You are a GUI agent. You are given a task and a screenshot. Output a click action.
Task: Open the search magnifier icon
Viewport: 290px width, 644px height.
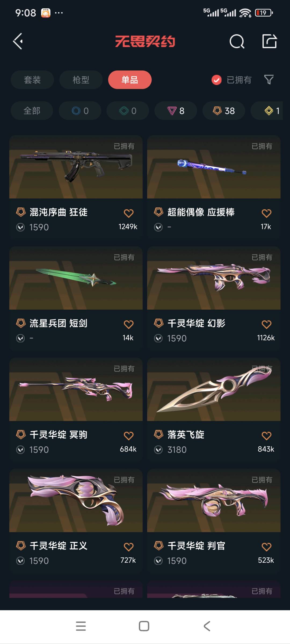[237, 42]
